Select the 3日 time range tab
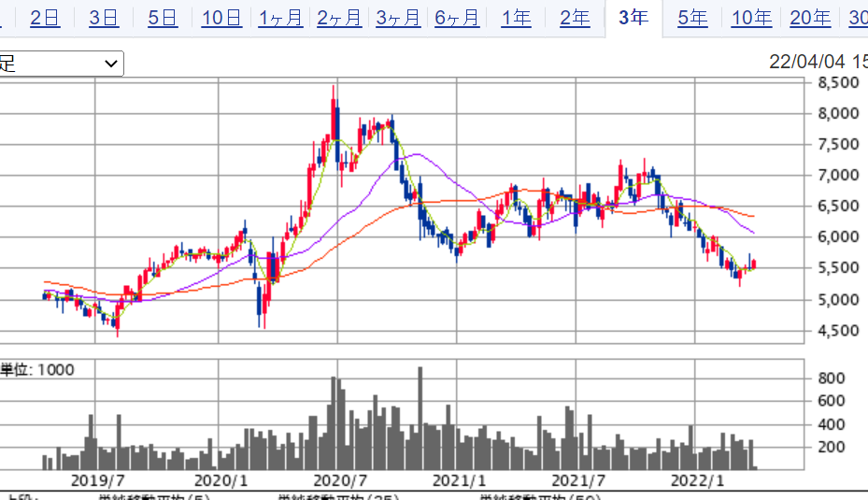Screen dimensions: 868x500 pyautogui.click(x=104, y=19)
